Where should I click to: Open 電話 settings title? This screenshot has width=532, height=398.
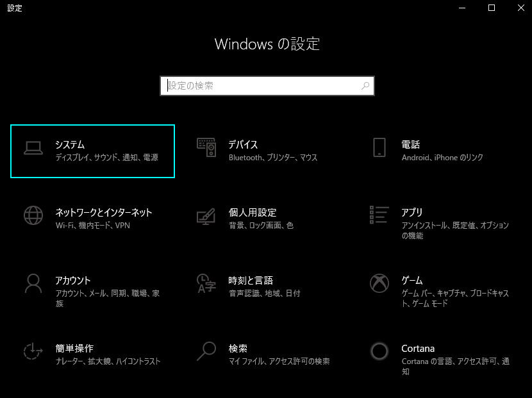(x=410, y=145)
